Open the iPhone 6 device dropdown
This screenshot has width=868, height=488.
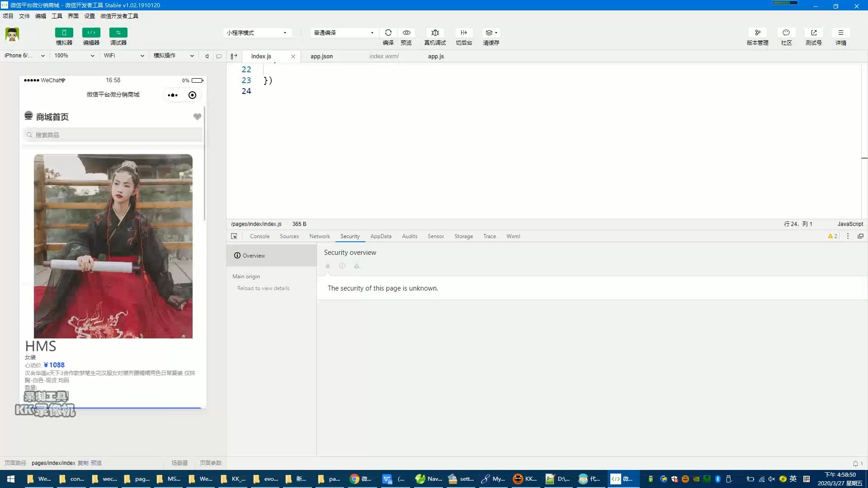tap(25, 56)
